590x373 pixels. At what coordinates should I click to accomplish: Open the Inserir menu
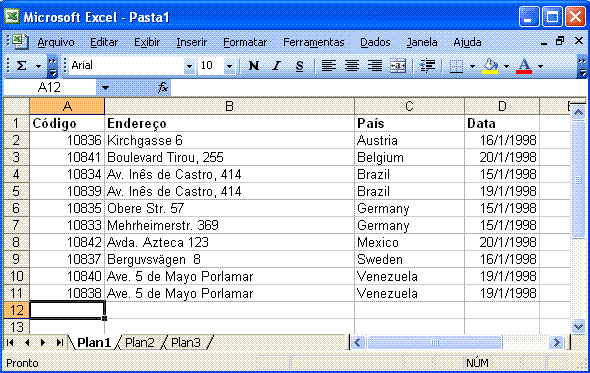point(192,42)
